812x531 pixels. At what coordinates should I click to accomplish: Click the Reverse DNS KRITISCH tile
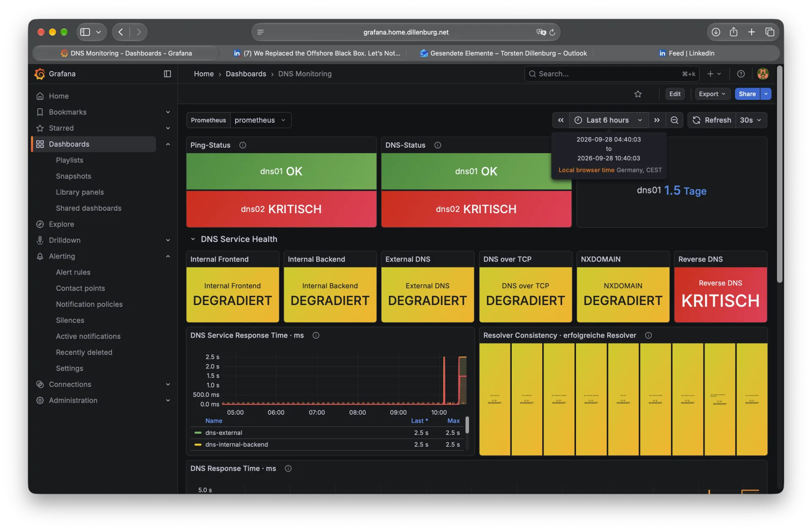721,294
